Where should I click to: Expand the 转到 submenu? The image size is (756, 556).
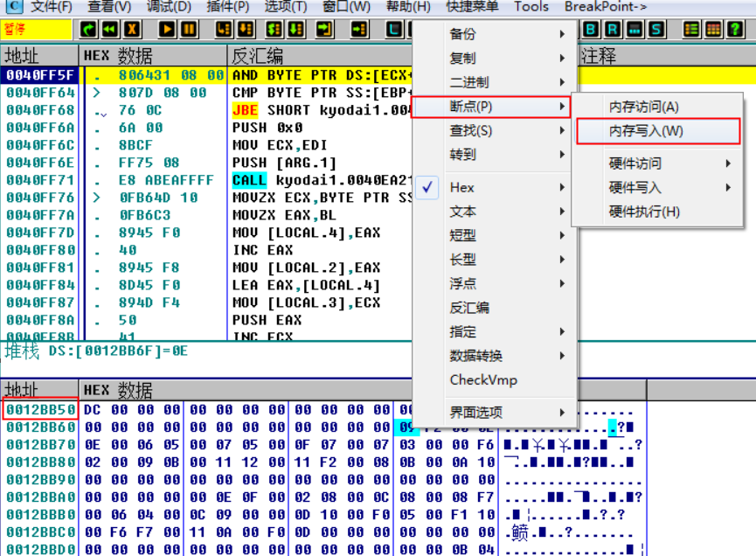[494, 155]
